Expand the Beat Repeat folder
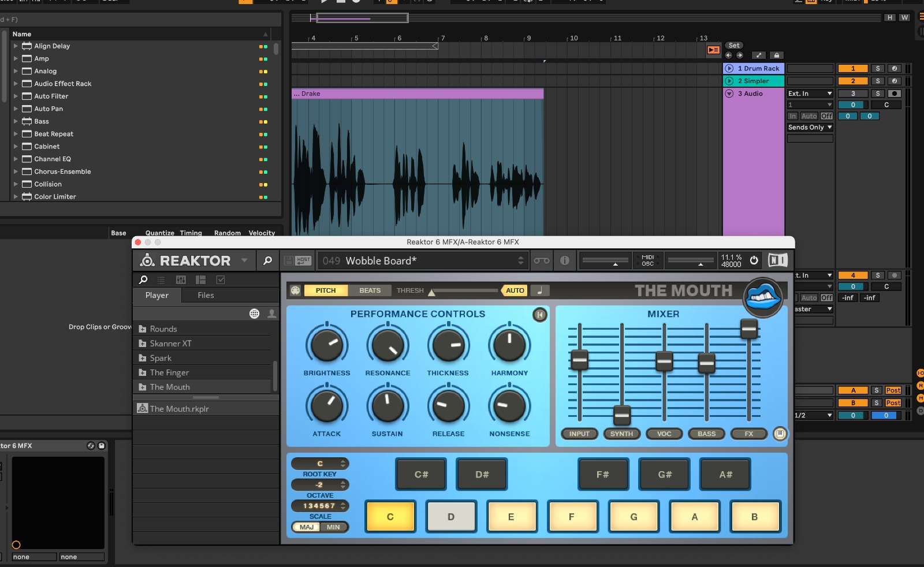 click(x=16, y=134)
